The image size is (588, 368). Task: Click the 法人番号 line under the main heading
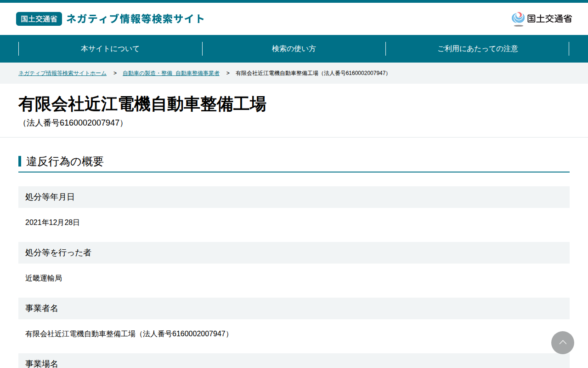click(73, 123)
